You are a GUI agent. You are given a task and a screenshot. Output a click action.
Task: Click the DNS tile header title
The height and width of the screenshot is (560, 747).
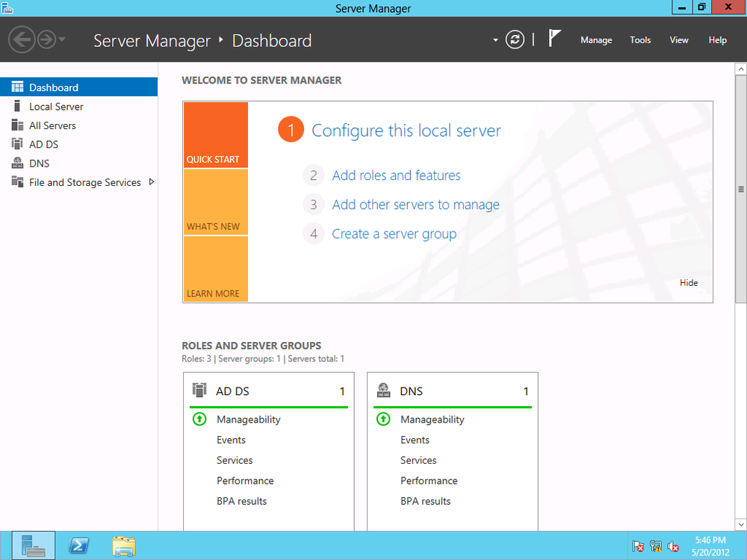(x=411, y=391)
